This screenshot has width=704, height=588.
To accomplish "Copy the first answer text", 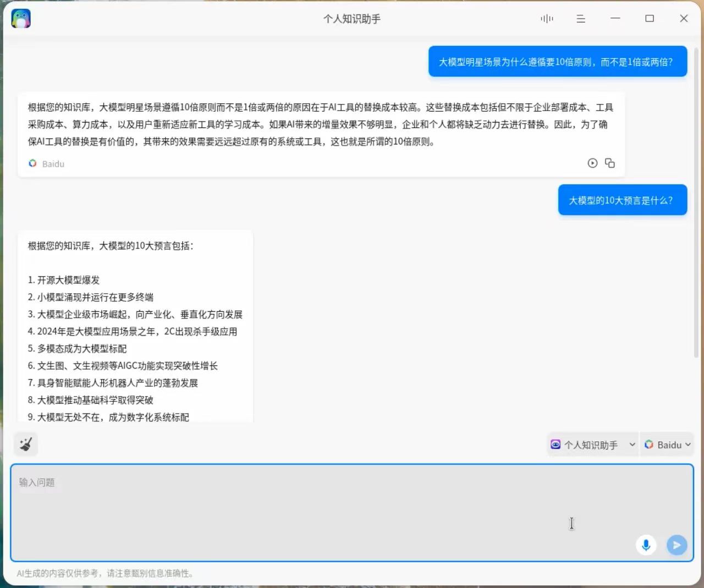I will [610, 163].
